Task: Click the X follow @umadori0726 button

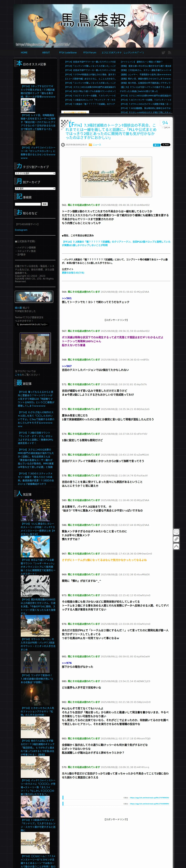Action: pyautogui.click(x=32, y=324)
